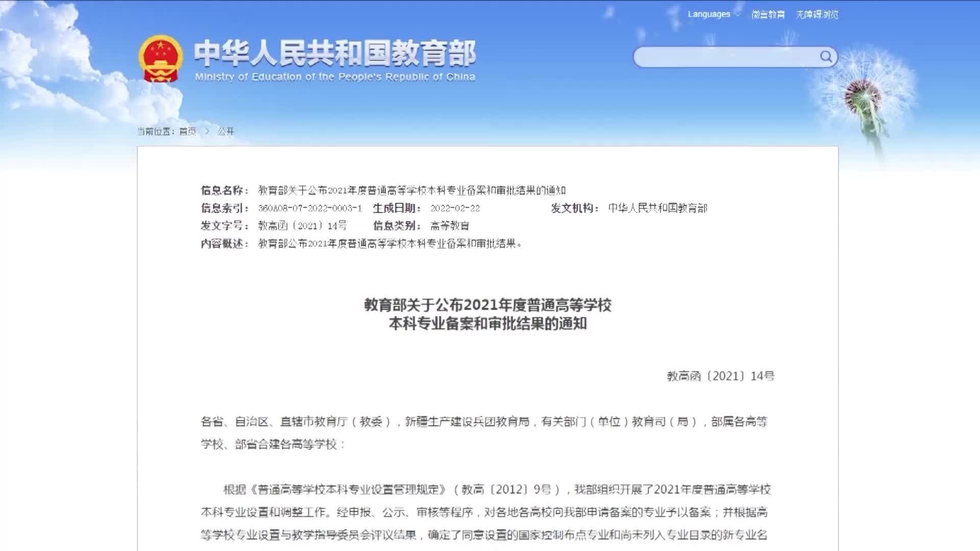The image size is (980, 551).
Task: Click the category value 高等教育
Action: pos(450,226)
